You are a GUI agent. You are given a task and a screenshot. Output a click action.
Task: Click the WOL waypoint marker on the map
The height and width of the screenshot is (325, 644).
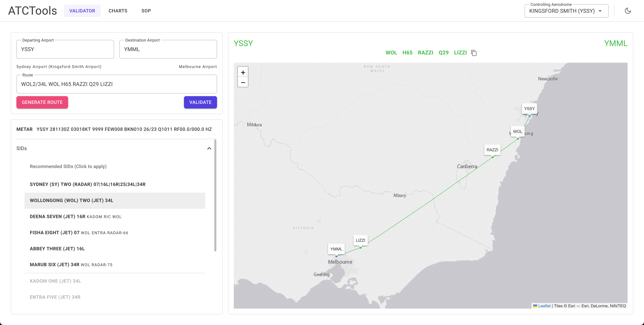coord(518,131)
